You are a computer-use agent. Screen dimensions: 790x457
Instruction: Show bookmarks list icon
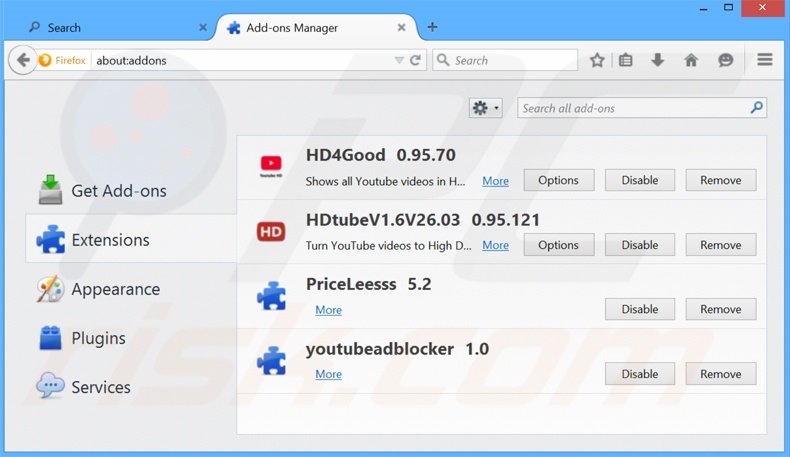coord(626,60)
